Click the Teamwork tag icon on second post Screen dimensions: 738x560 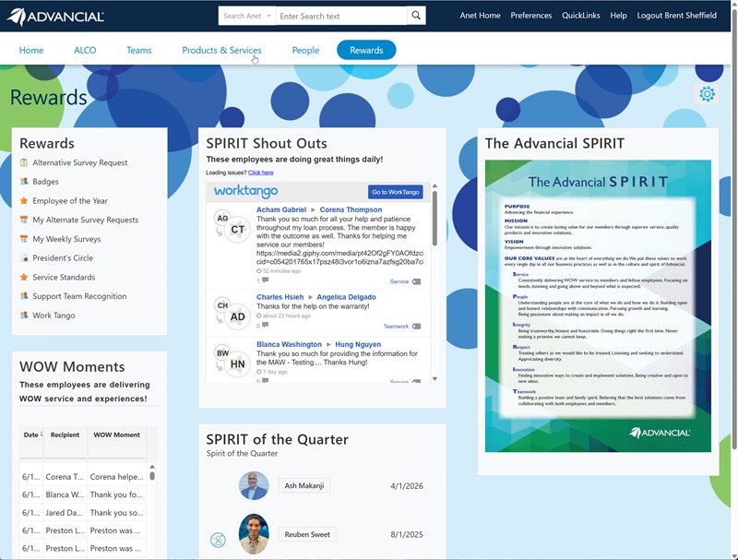[x=417, y=326]
